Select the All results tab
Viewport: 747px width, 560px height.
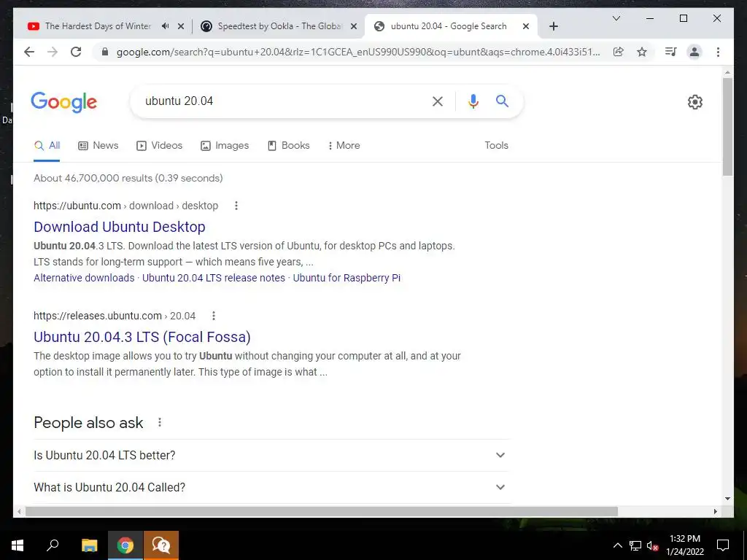point(47,145)
